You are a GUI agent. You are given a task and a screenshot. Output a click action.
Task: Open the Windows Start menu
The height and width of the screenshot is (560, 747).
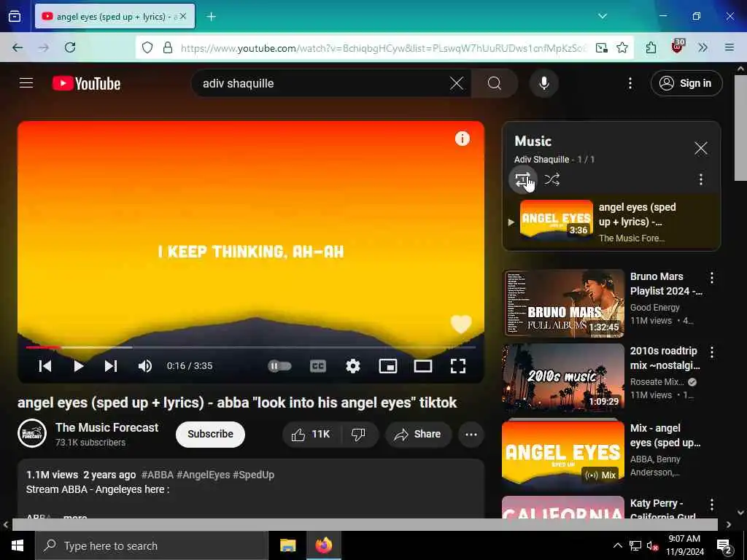[18, 545]
